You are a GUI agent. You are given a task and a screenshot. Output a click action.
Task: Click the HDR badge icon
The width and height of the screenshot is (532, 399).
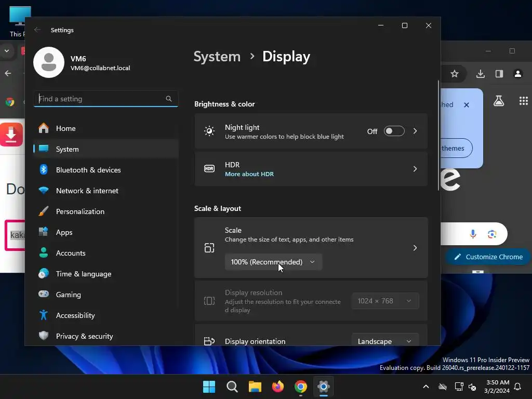[209, 169]
